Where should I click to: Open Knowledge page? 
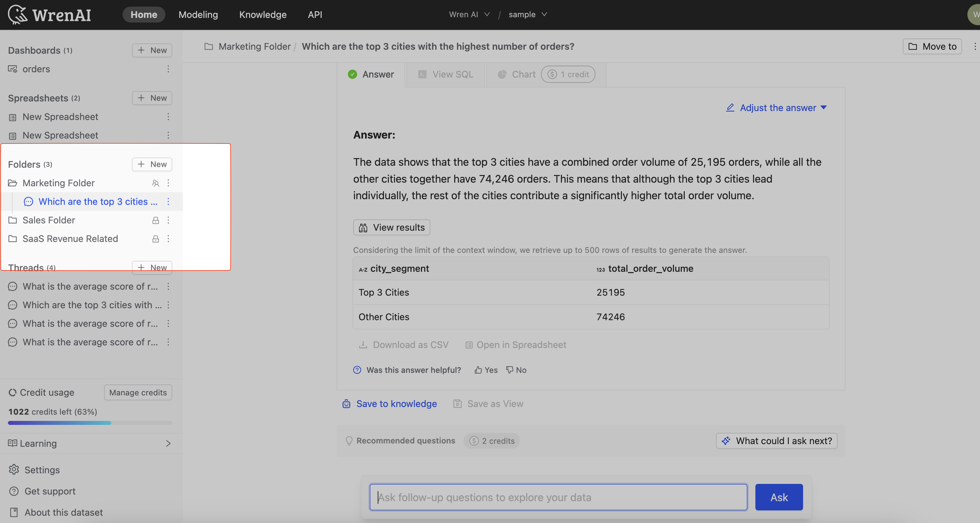tap(263, 15)
